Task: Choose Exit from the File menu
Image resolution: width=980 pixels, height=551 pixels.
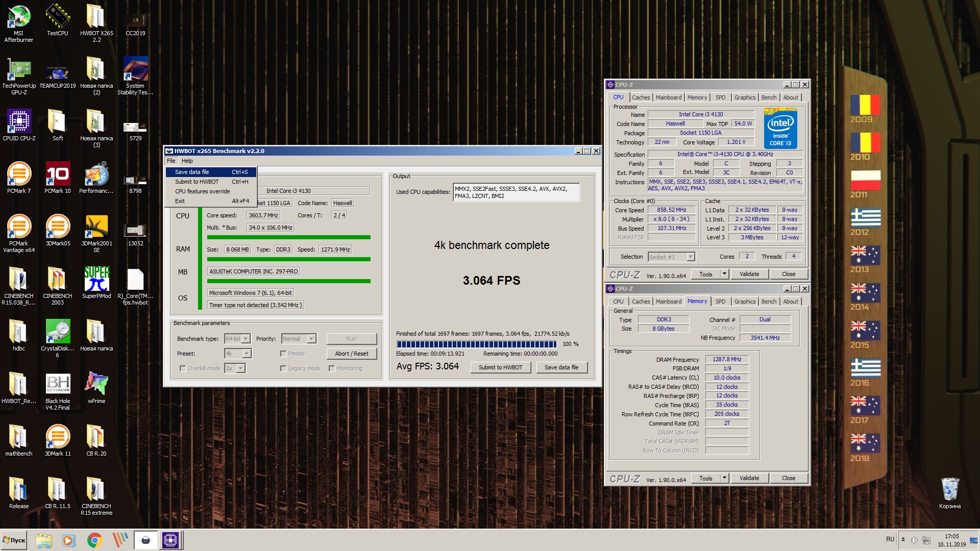Action: click(211, 201)
